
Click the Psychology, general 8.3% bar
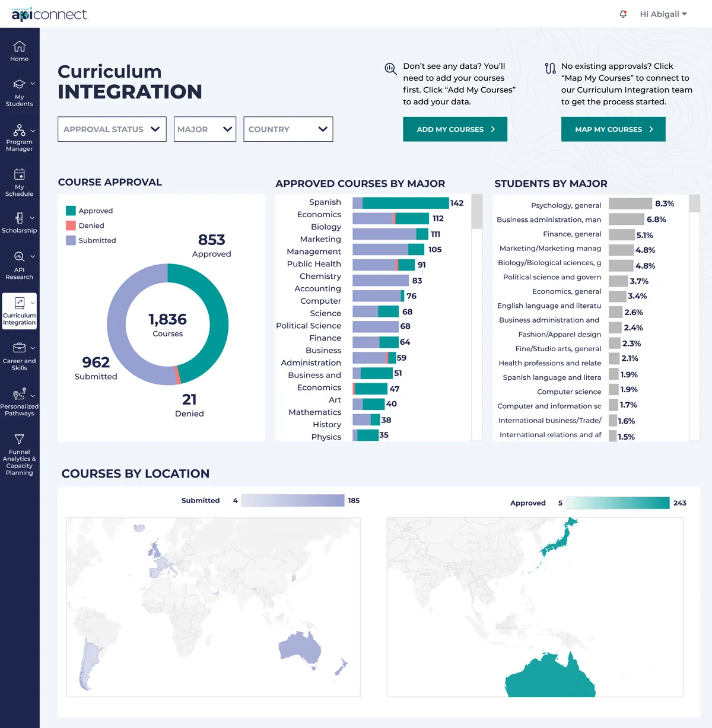pyautogui.click(x=630, y=204)
